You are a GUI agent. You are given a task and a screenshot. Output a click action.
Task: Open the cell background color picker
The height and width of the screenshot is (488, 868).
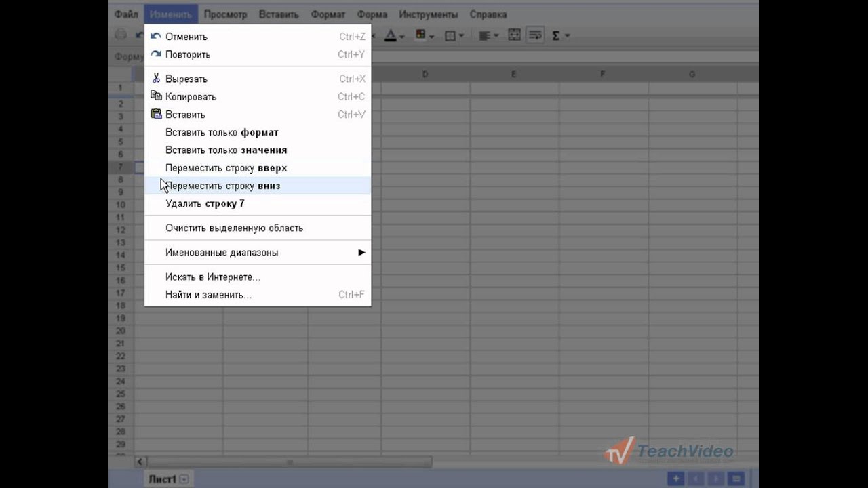pos(420,35)
